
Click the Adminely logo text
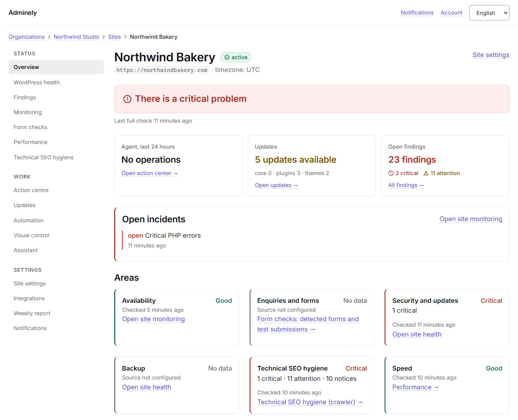[x=23, y=13]
